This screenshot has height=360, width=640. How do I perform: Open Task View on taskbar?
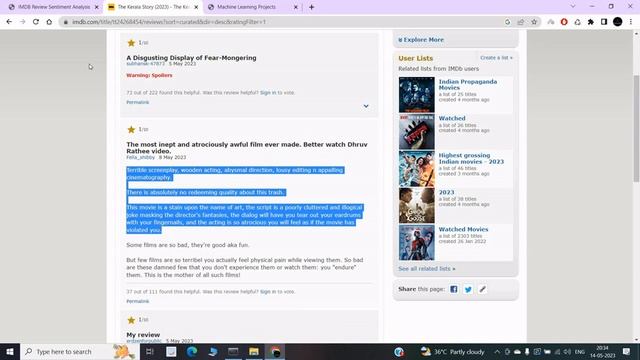pyautogui.click(x=149, y=351)
